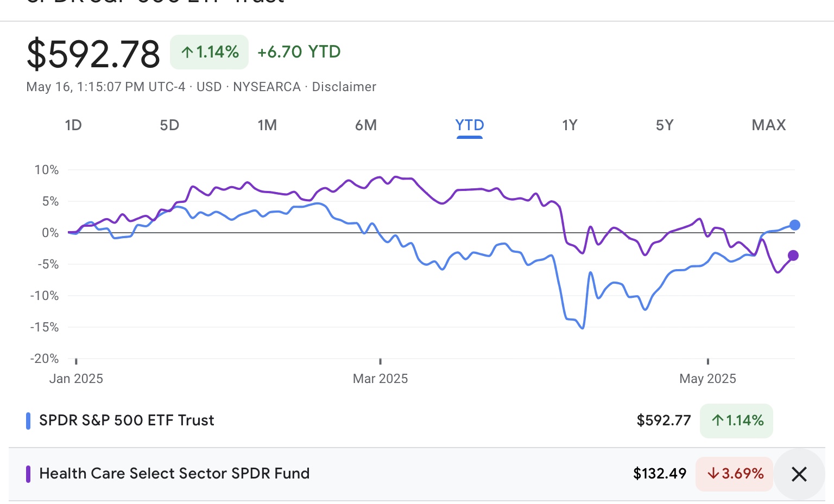Image resolution: width=834 pixels, height=504 pixels.
Task: Click the blue SPDR S&P 500 color marker
Action: pyautogui.click(x=28, y=420)
